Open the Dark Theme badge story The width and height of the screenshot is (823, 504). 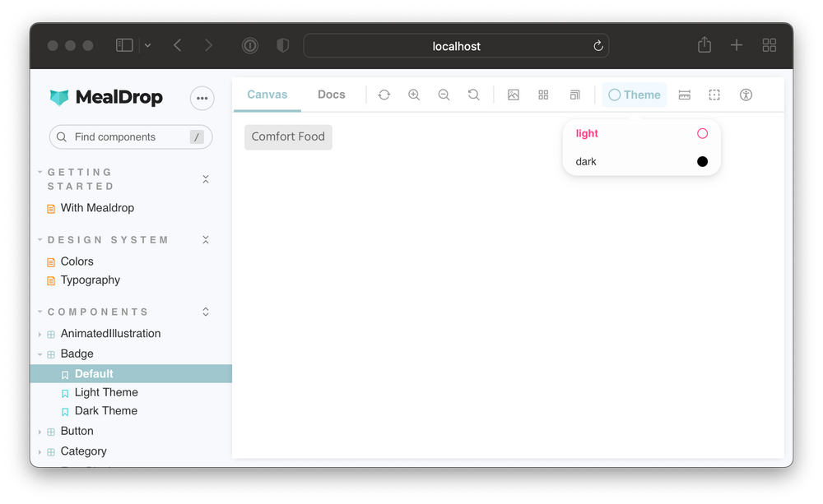click(x=105, y=411)
